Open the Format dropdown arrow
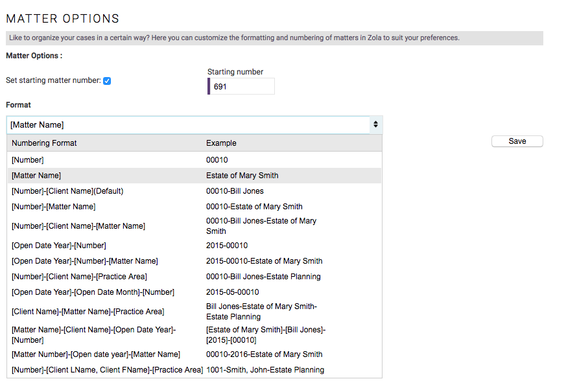 (x=376, y=124)
